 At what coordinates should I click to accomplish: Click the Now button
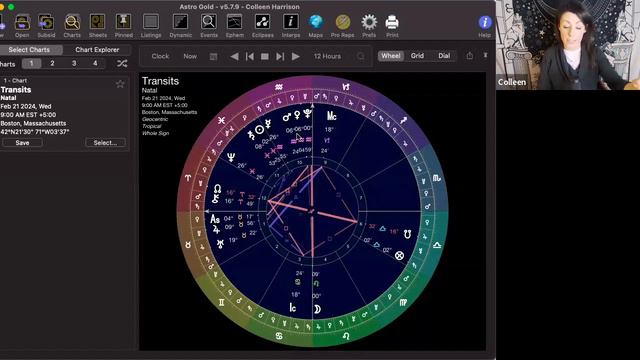[x=190, y=56]
